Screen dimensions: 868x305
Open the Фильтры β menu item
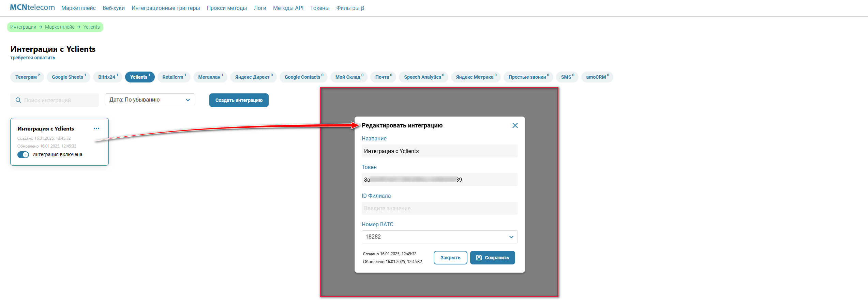(350, 8)
